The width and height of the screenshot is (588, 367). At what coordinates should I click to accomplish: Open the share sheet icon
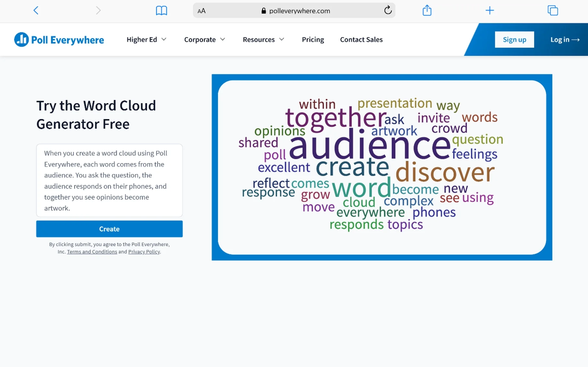pyautogui.click(x=427, y=10)
